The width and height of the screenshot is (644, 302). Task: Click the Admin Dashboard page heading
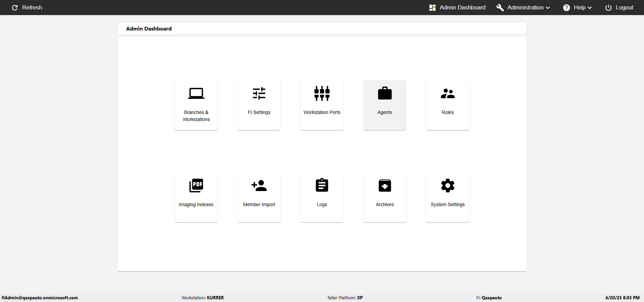click(x=149, y=29)
